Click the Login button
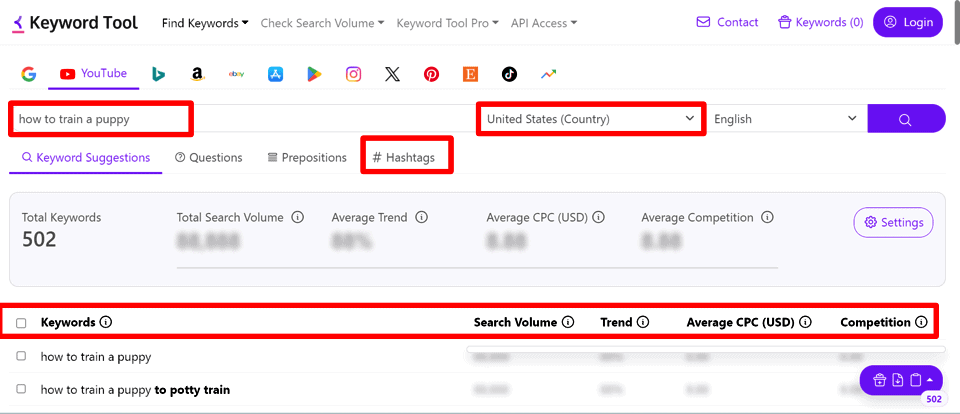Viewport: 960px width, 414px height. coord(908,23)
